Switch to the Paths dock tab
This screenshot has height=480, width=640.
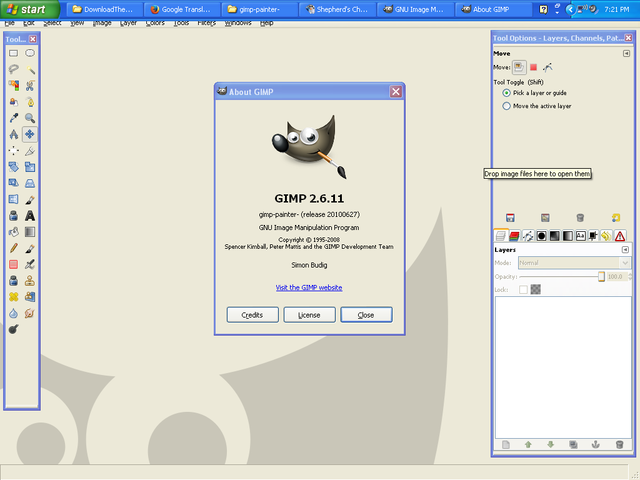(528, 236)
